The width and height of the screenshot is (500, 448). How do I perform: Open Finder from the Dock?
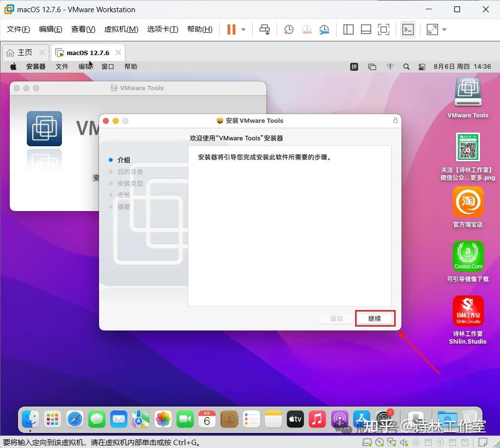coord(31,419)
